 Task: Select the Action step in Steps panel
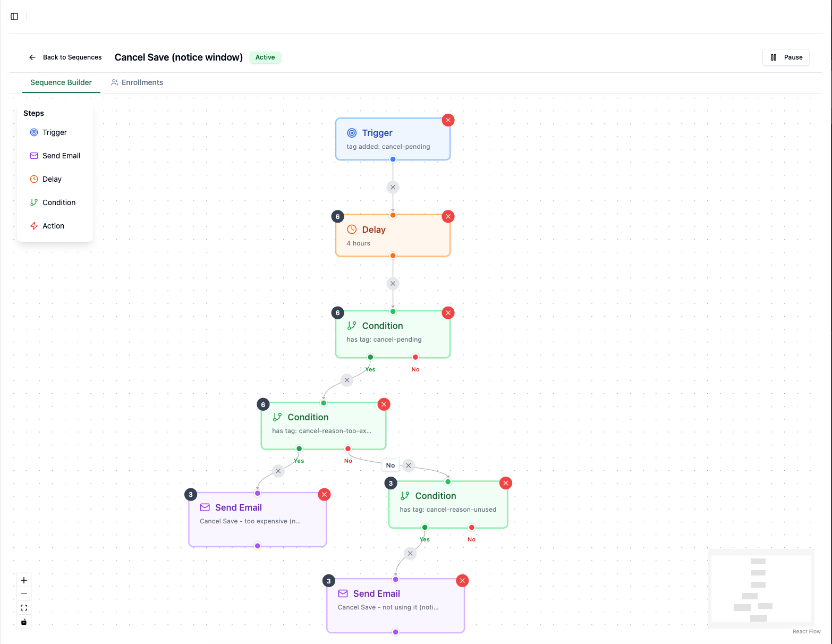[x=55, y=226]
